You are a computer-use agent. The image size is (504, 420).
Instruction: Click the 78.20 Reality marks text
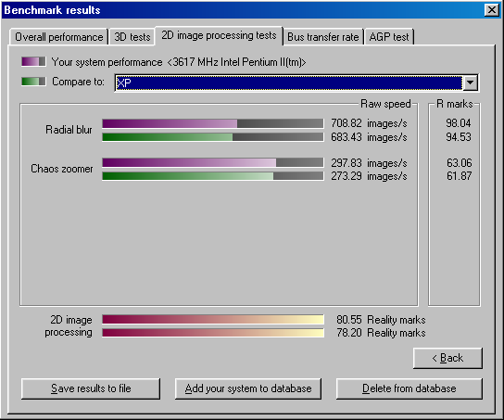pos(381,333)
